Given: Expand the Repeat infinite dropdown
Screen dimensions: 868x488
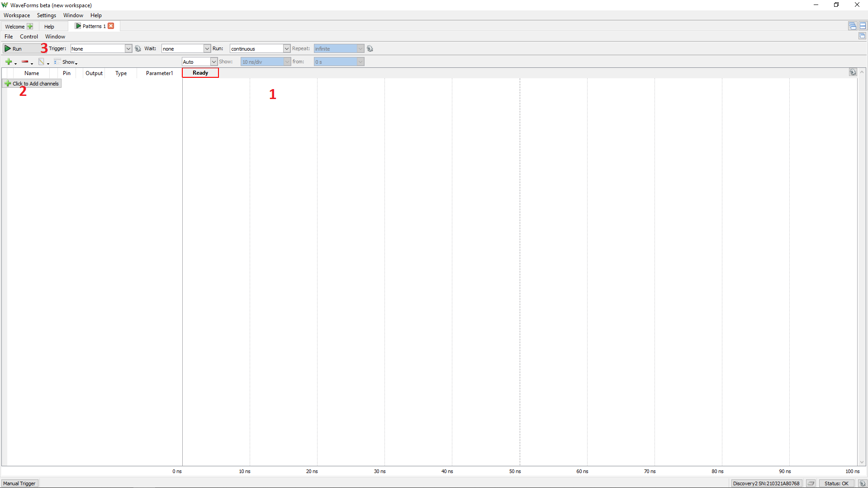Looking at the screenshot, I should [360, 49].
